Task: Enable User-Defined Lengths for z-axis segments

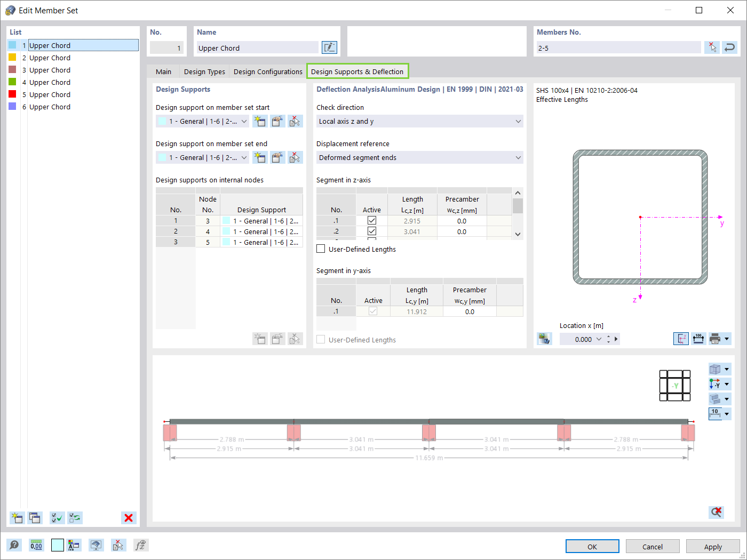Action: (x=320, y=248)
